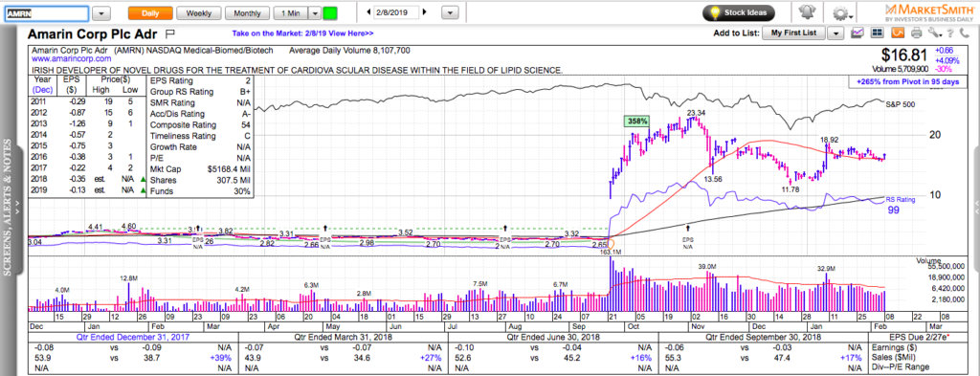Click the RS Rating 99 label
Image resolution: width=980 pixels, height=376 pixels.
click(x=900, y=206)
